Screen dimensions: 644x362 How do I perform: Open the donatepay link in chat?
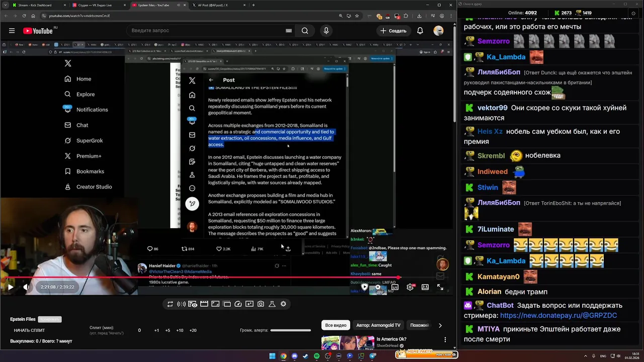pyautogui.click(x=558, y=315)
